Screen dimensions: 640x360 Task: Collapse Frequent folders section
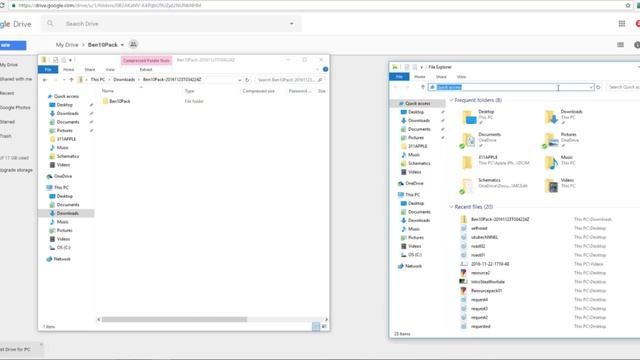tap(451, 100)
